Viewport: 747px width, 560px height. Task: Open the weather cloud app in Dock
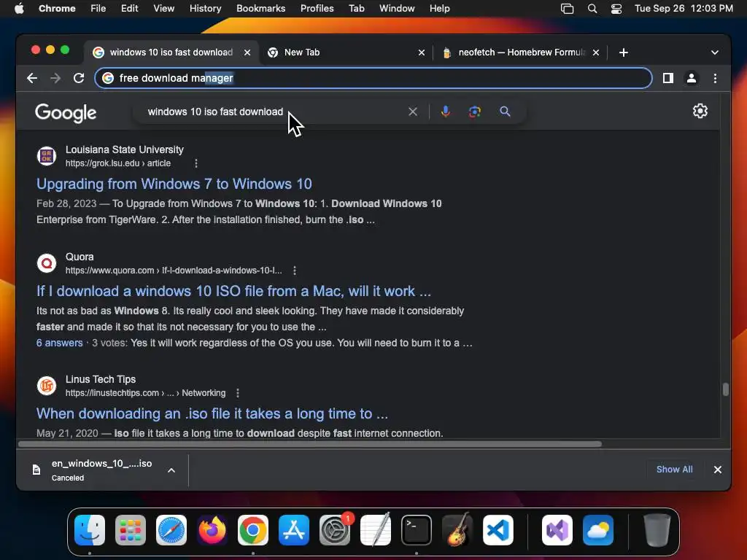coord(598,530)
